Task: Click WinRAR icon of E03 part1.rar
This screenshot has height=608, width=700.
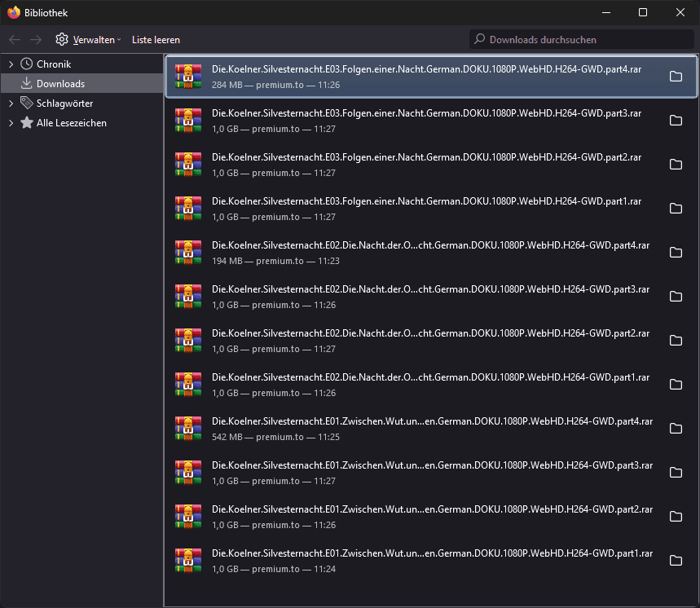Action: [188, 209]
